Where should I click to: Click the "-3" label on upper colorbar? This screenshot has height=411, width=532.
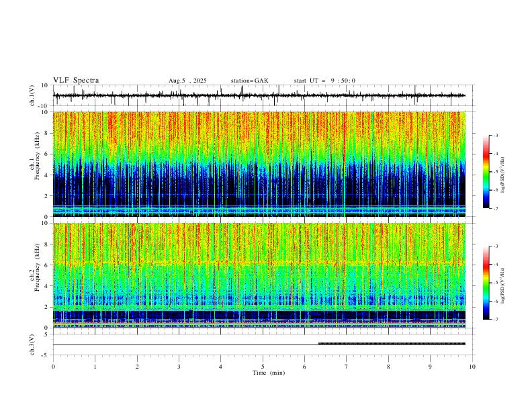coord(495,135)
